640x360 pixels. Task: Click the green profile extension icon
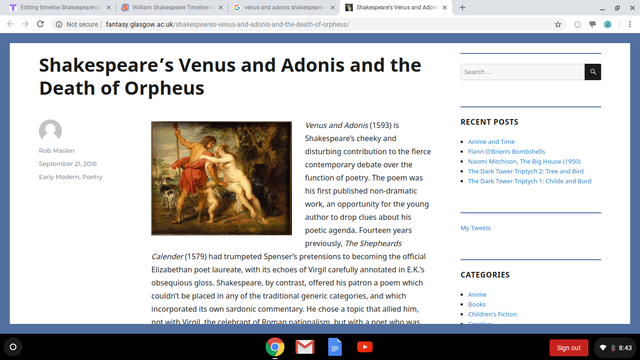[608, 24]
